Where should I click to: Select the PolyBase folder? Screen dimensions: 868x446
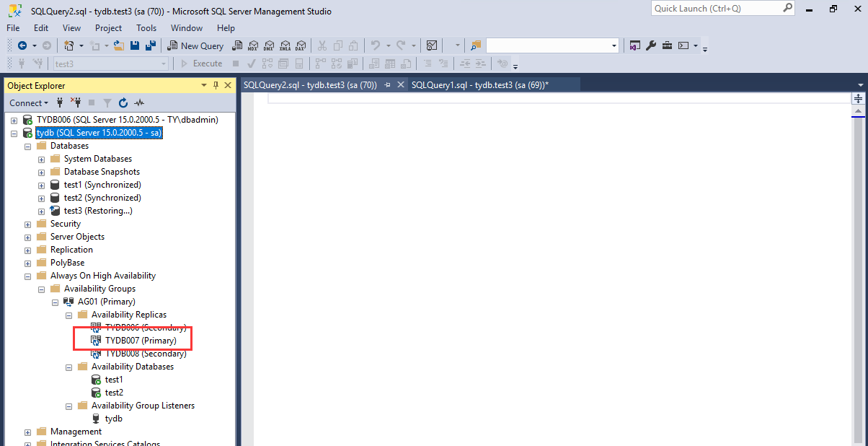pos(67,263)
